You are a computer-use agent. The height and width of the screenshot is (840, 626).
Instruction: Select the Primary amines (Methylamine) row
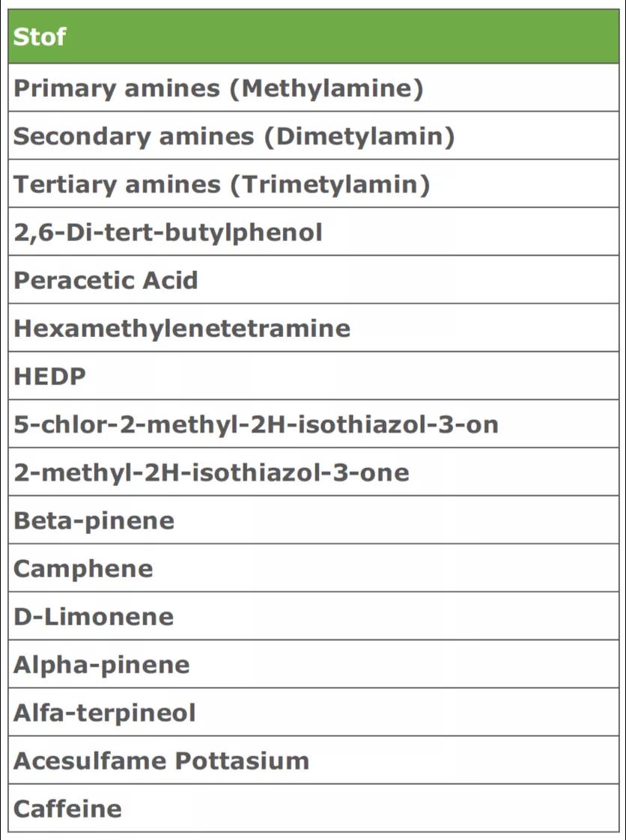pos(219,89)
